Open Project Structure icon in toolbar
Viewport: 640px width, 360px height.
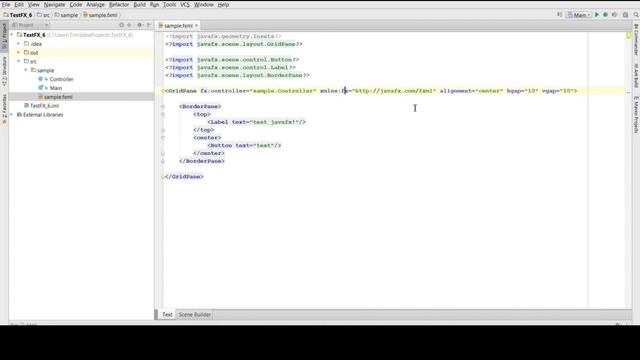click(626, 15)
